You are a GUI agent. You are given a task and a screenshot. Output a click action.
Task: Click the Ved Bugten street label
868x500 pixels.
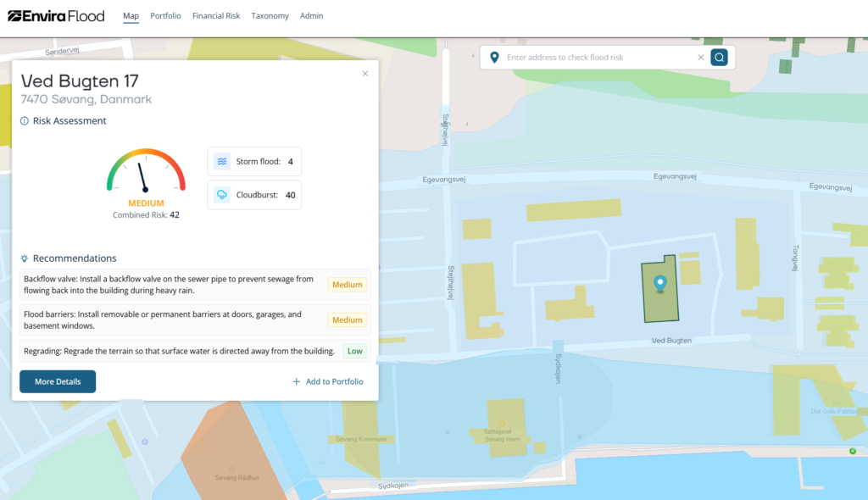point(671,341)
